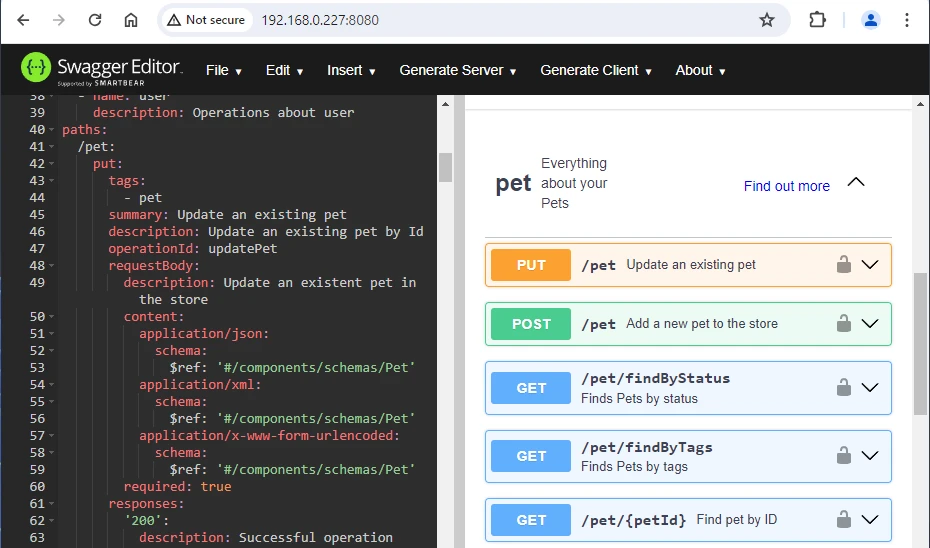The width and height of the screenshot is (930, 548).
Task: Click the lock icon on PUT /pet
Action: [844, 265]
